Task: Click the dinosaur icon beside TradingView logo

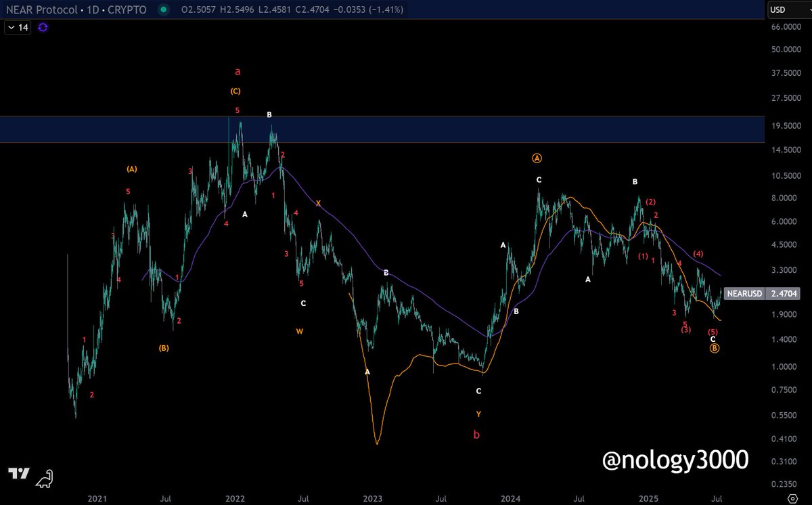Action: 45,480
